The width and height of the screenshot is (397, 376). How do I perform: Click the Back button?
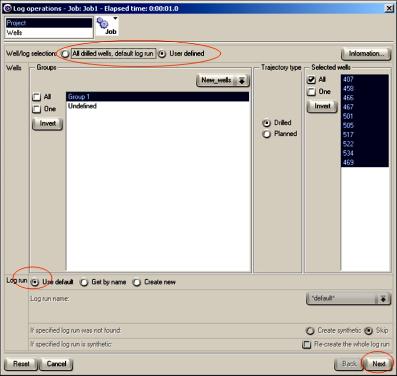tap(349, 364)
